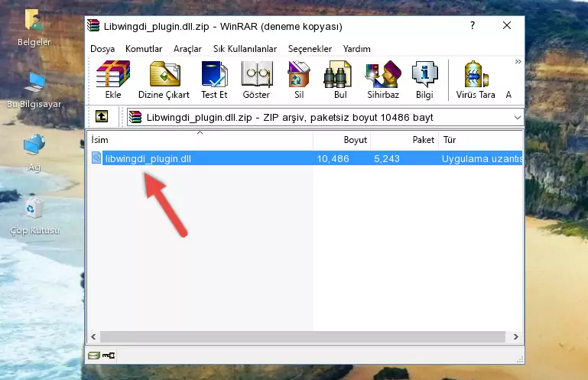The width and height of the screenshot is (588, 380).
Task: Open the Araçlar menu
Action: click(x=187, y=49)
